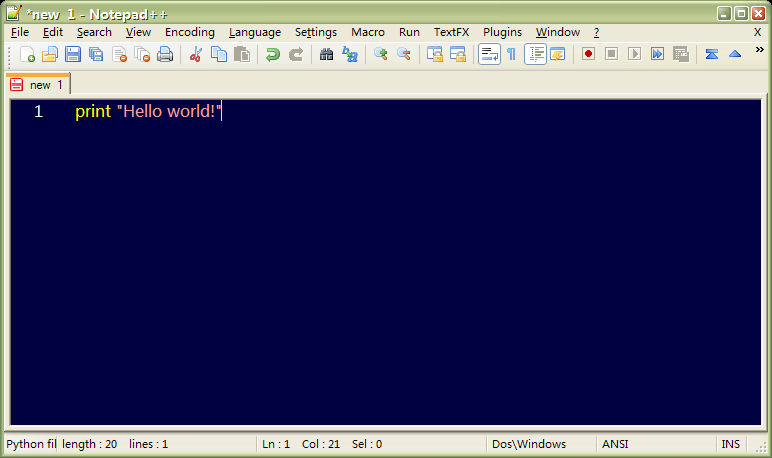Zoom out with the magnifier minus icon
The height and width of the screenshot is (458, 772).
click(x=404, y=54)
